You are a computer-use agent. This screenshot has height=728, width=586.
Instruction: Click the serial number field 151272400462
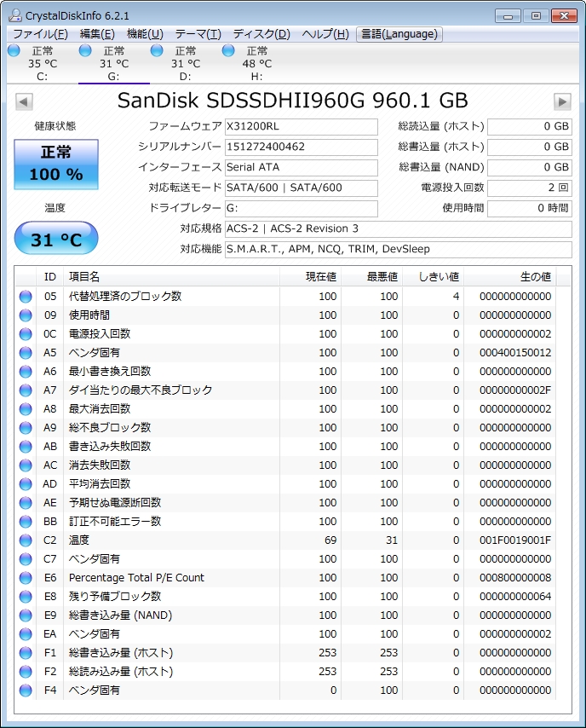click(302, 147)
